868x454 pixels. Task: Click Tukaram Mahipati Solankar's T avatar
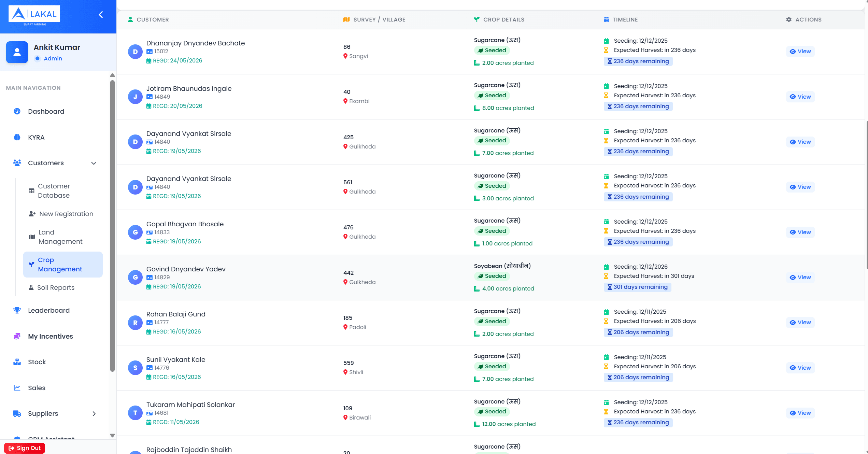click(135, 413)
